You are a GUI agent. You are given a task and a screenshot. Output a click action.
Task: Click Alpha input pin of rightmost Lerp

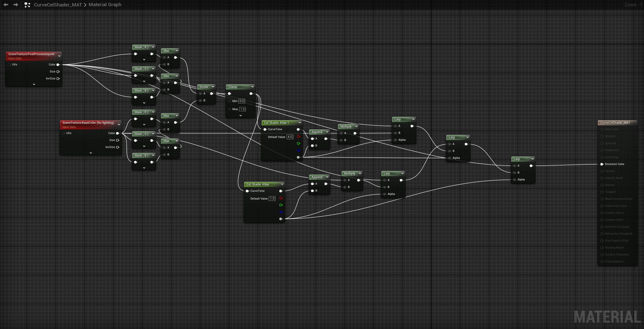515,179
